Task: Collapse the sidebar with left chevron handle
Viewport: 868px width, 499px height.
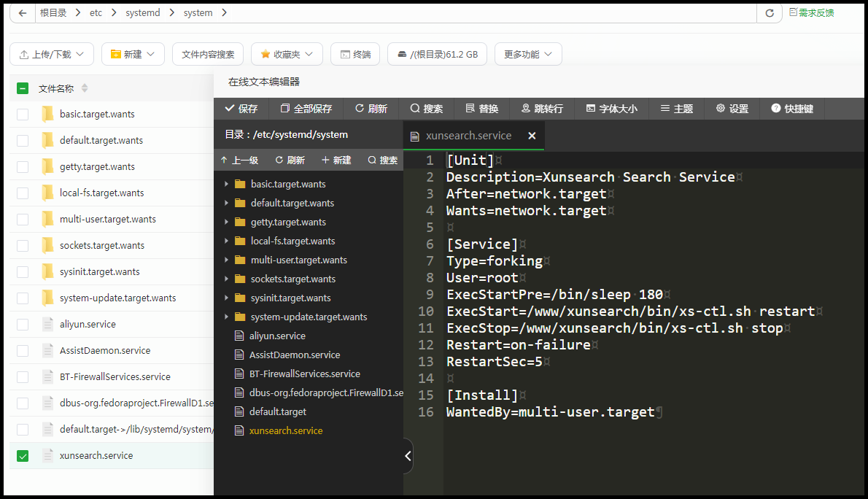Action: 408,456
